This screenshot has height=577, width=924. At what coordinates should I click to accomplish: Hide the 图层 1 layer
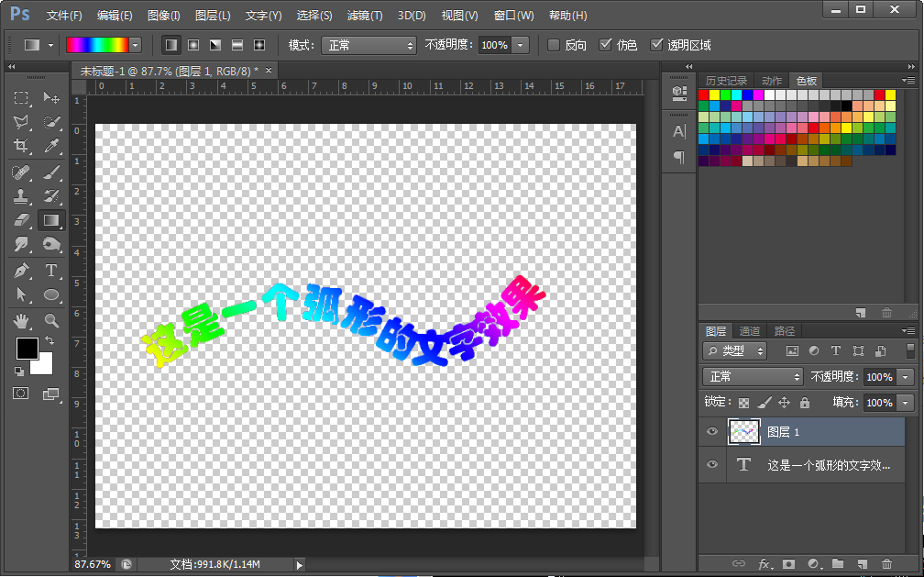pos(712,431)
